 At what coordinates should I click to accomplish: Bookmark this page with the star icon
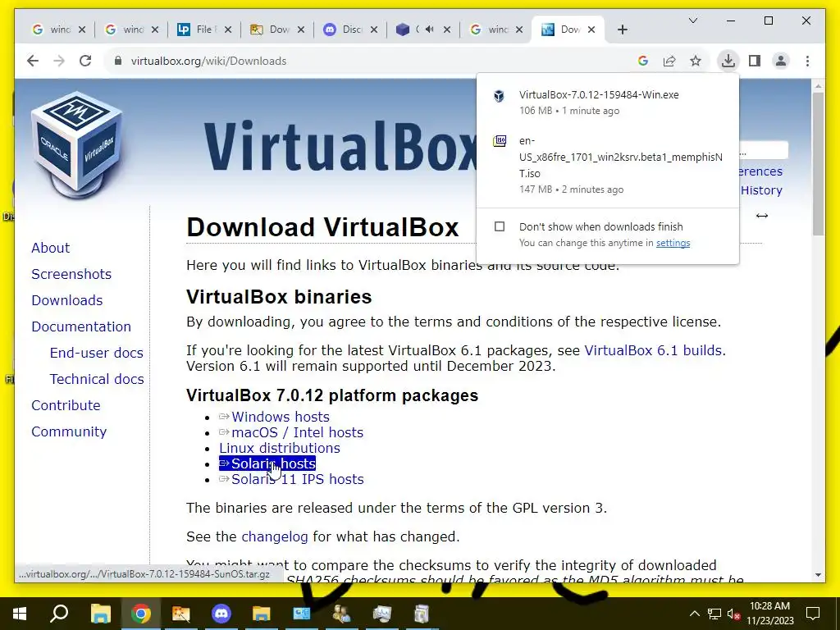coord(696,61)
